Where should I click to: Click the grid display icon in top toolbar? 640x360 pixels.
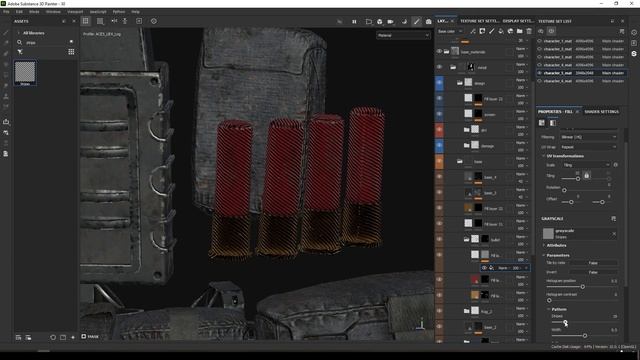click(x=85, y=21)
